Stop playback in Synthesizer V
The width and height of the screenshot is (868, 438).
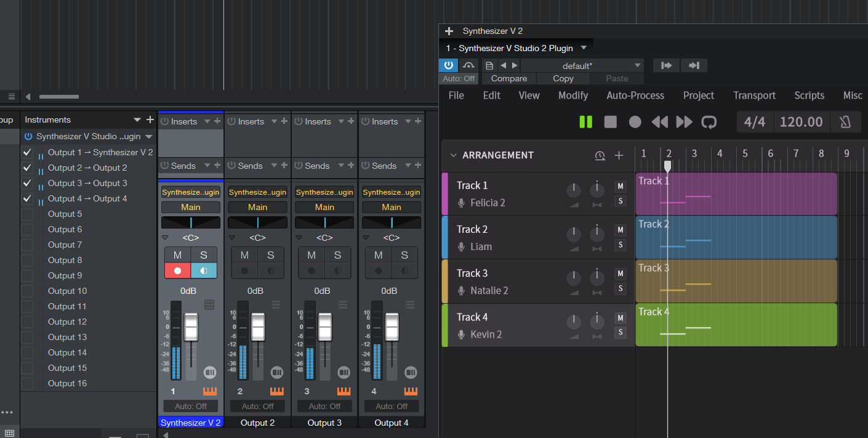point(610,122)
